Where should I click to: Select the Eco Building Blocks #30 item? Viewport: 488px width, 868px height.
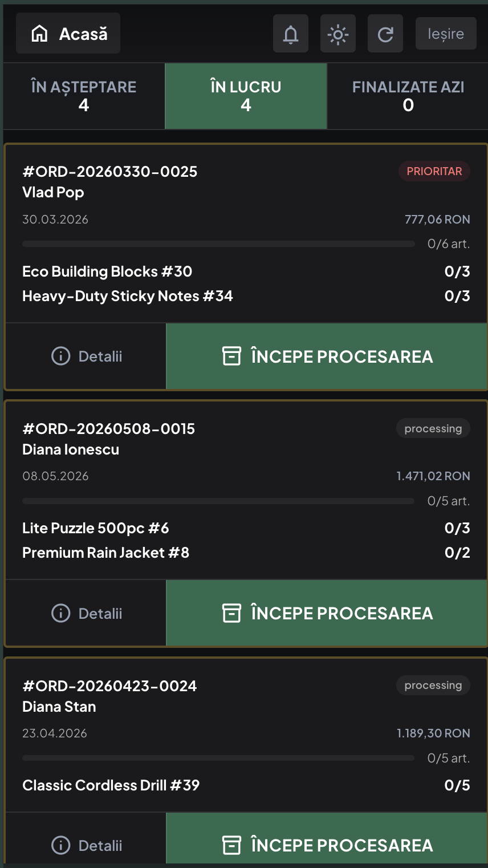107,271
